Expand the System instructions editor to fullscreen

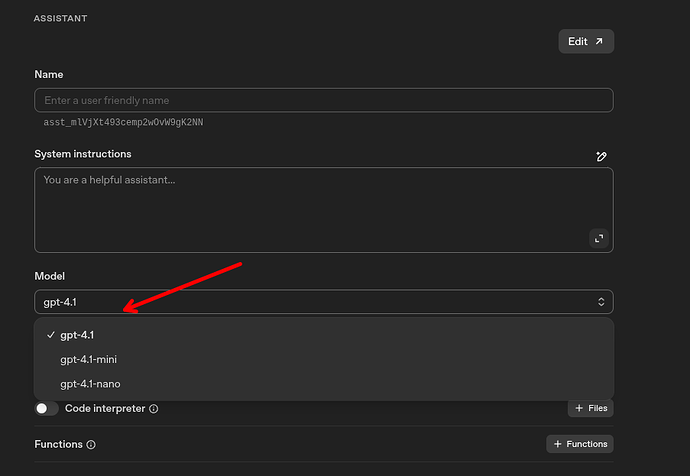(x=599, y=238)
